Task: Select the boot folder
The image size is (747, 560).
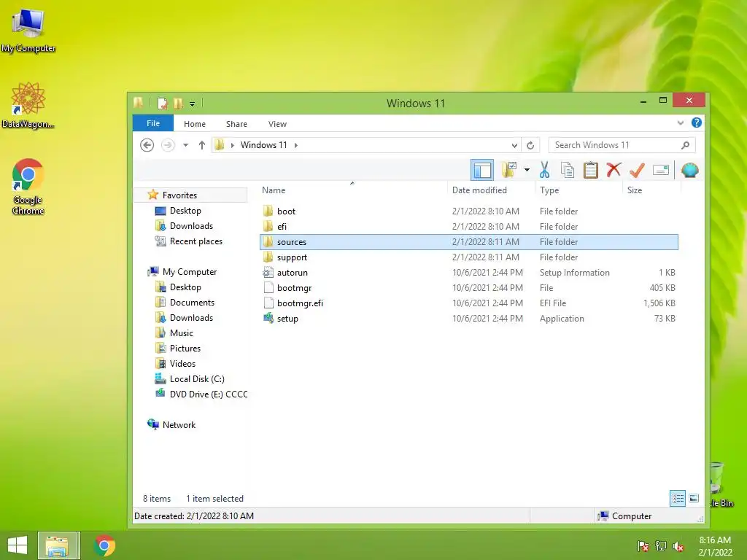Action: point(469,211)
